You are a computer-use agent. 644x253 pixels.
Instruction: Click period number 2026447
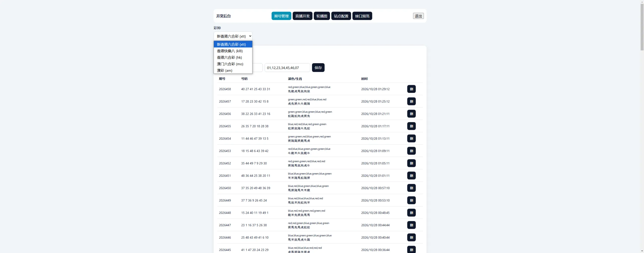(x=225, y=225)
